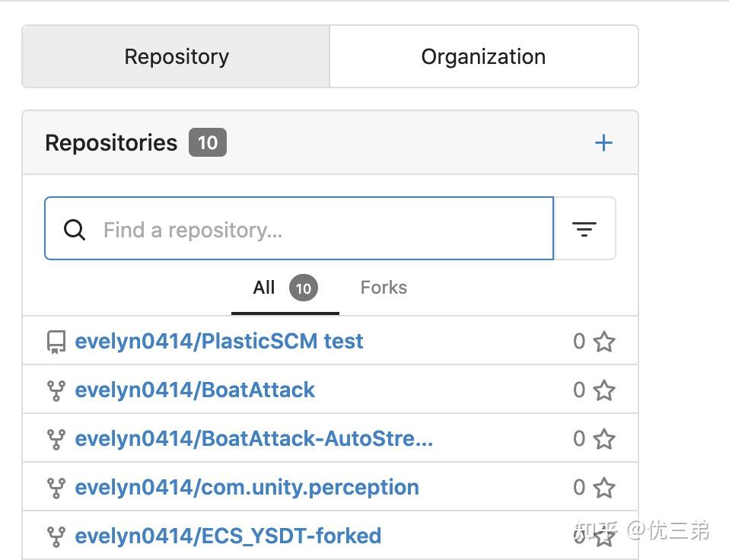729x560 pixels.
Task: Star the ECS_YSDT-forked repository
Action: 604,536
